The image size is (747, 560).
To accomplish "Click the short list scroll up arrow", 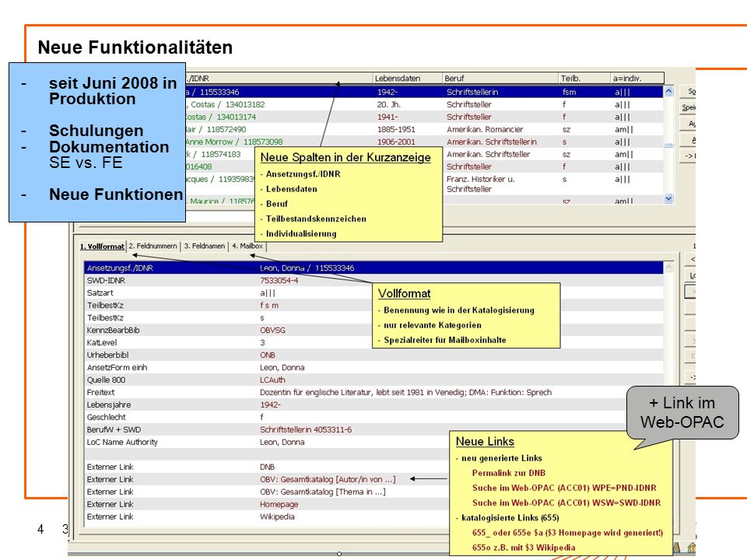I will [x=669, y=91].
